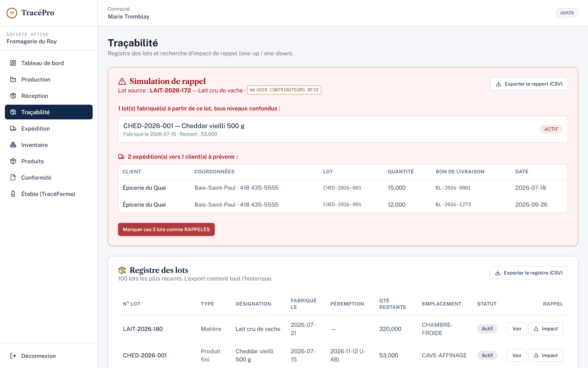The width and height of the screenshot is (588, 368).
Task: Click the date 2026-09-26 cell
Action: 531,204
